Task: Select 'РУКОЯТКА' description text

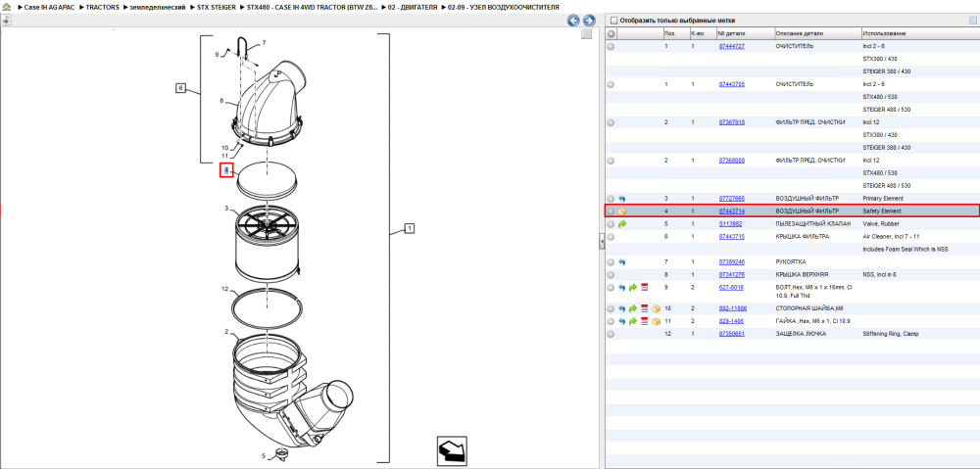Action: pyautogui.click(x=791, y=262)
